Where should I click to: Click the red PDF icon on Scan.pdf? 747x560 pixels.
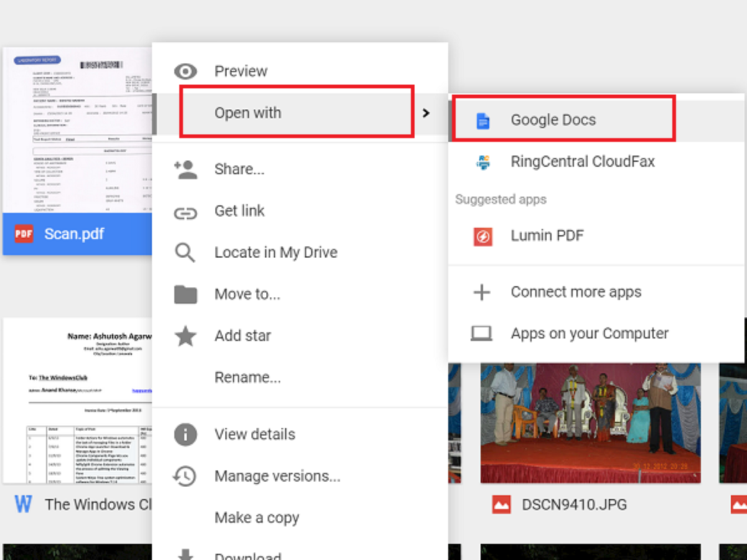(24, 234)
